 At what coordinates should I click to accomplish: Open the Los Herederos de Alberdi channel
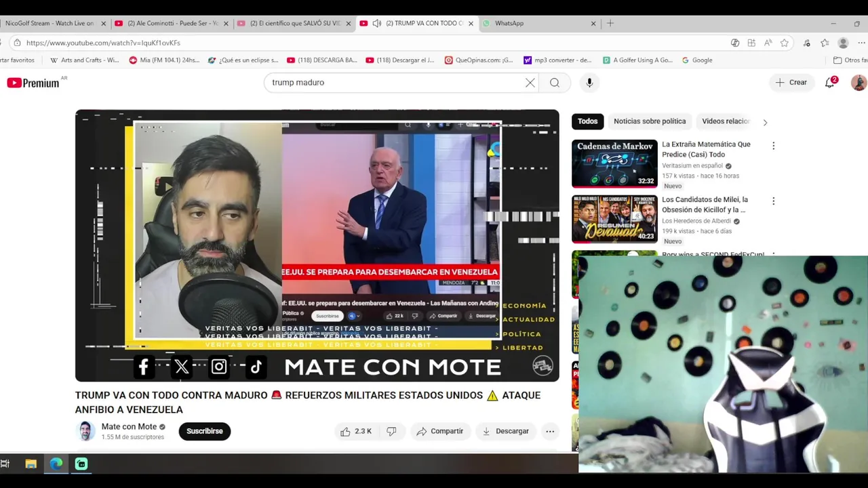[696, 221]
